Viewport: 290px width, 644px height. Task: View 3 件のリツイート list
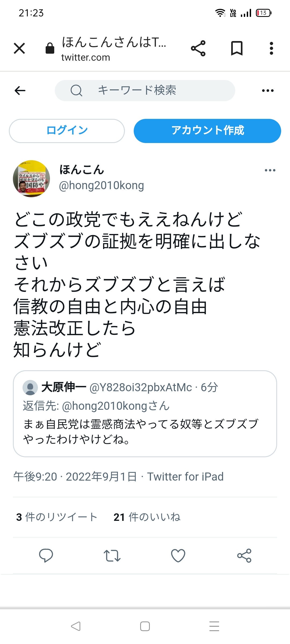coord(57,517)
